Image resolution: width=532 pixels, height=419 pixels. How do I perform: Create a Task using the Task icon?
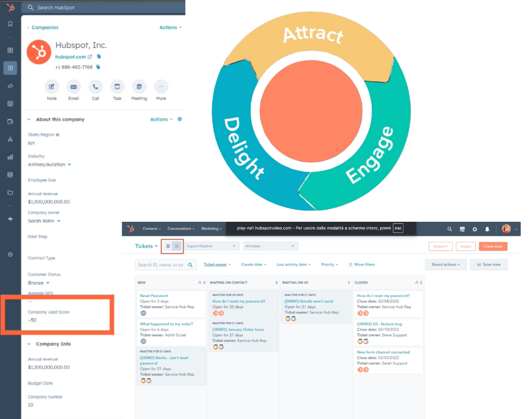(x=117, y=87)
